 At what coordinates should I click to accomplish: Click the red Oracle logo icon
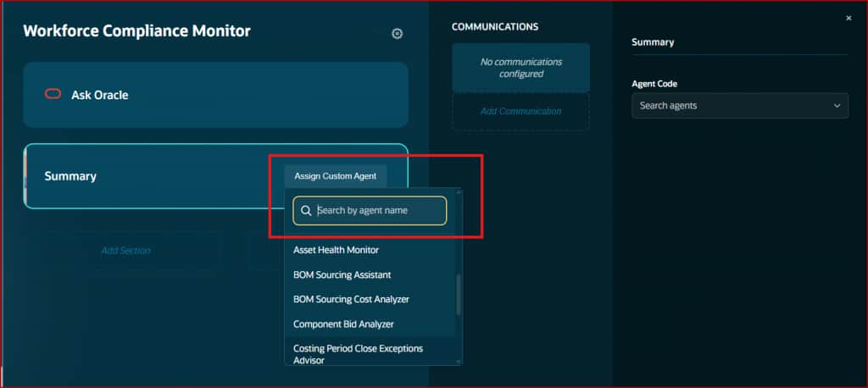point(53,94)
